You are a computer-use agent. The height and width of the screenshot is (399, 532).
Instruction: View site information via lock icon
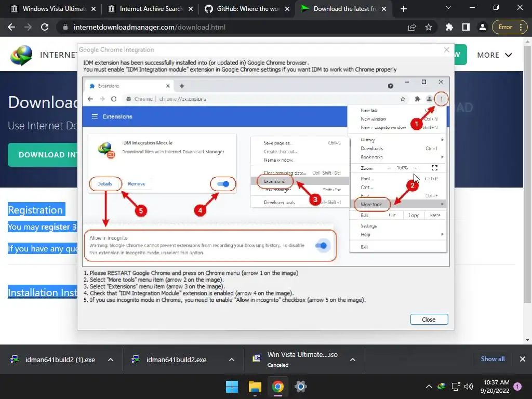[x=65, y=27]
